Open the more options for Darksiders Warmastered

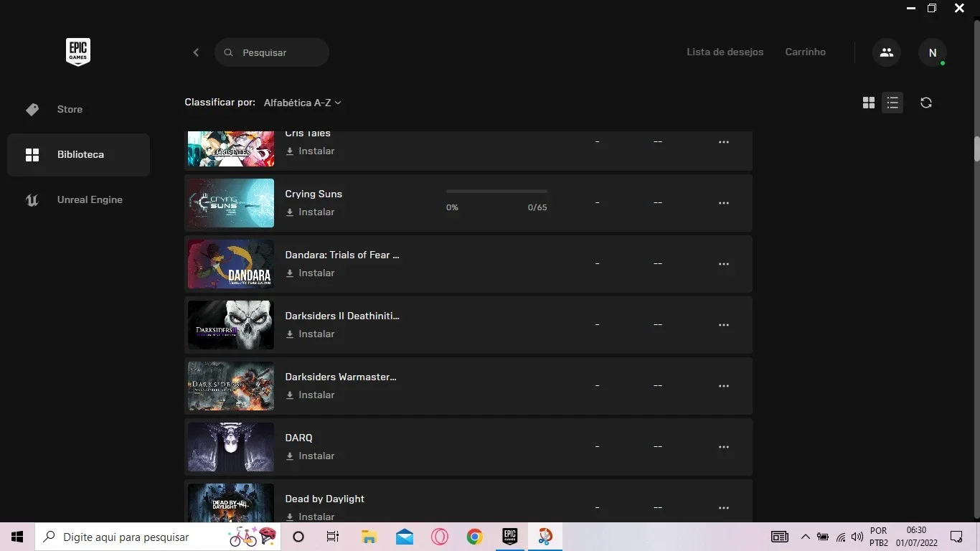tap(724, 386)
